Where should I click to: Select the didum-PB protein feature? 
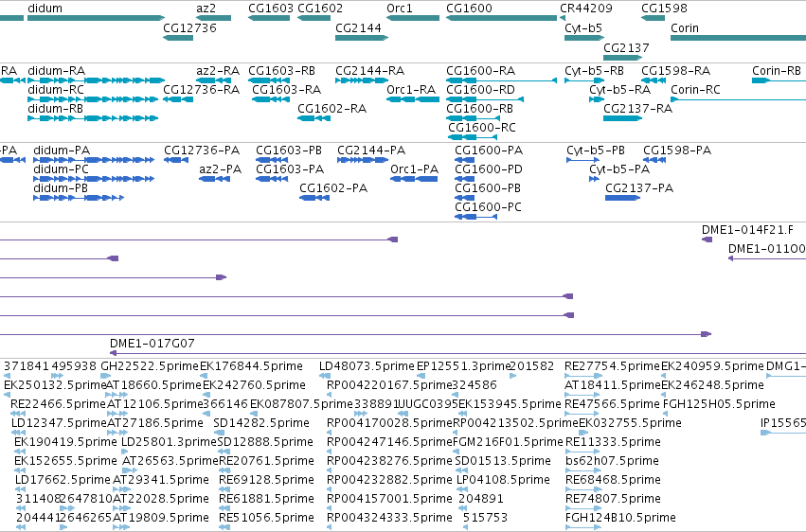79,198
